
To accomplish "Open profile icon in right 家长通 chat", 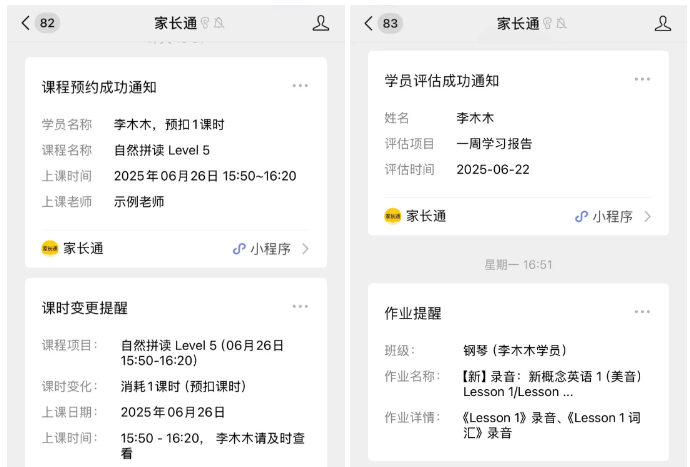I will coord(663,23).
